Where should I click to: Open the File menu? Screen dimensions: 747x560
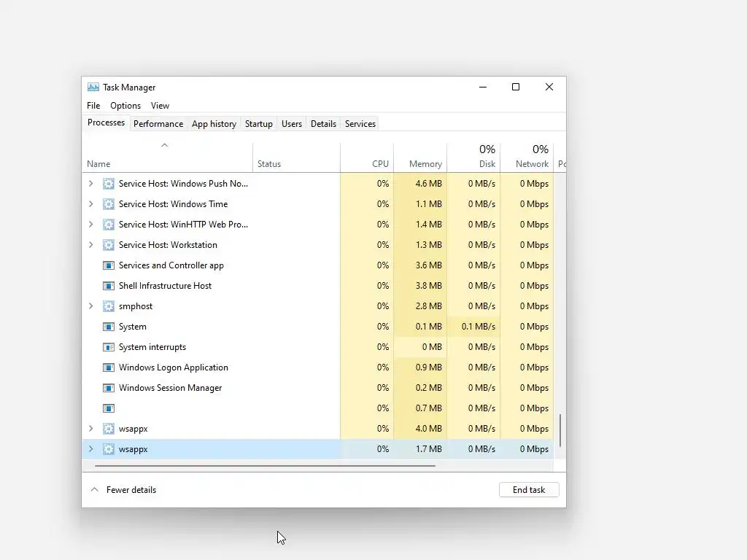[x=93, y=106]
